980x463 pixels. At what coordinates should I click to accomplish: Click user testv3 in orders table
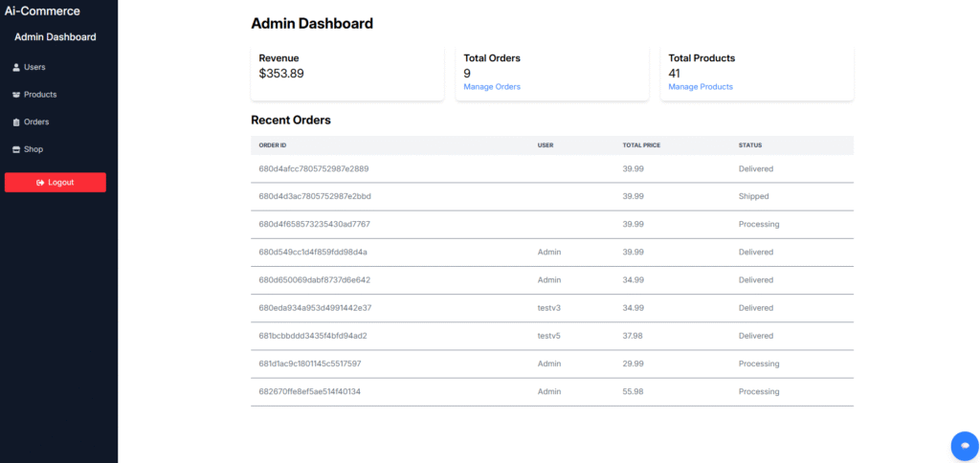pos(548,308)
